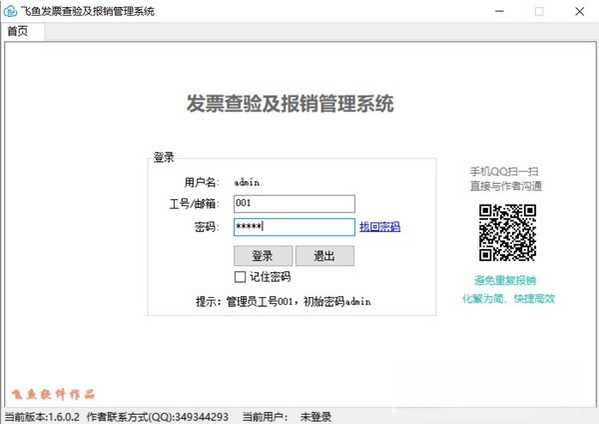Click the 记住密码 label text
The width and height of the screenshot is (599, 424).
tap(270, 277)
